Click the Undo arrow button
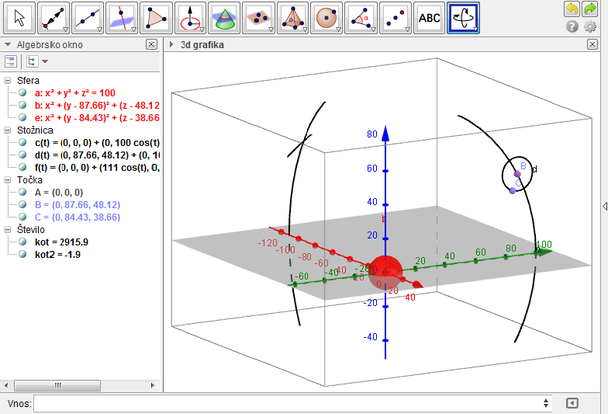608x414 pixels. (x=573, y=9)
